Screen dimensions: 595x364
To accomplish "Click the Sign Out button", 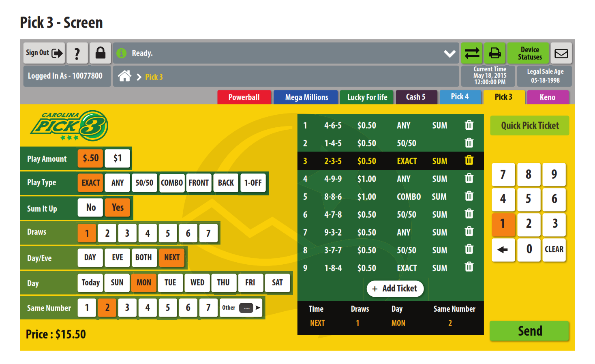I will (44, 53).
